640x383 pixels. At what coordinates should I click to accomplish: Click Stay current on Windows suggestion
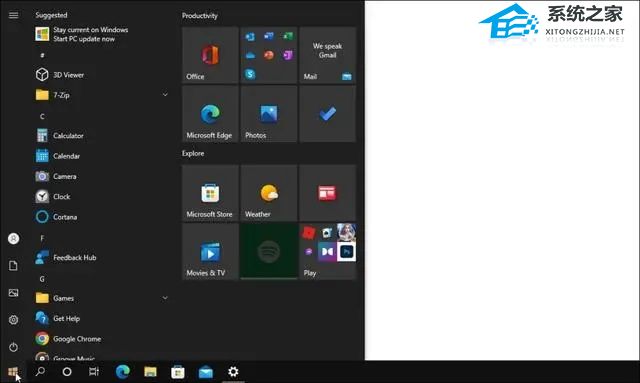pos(101,34)
